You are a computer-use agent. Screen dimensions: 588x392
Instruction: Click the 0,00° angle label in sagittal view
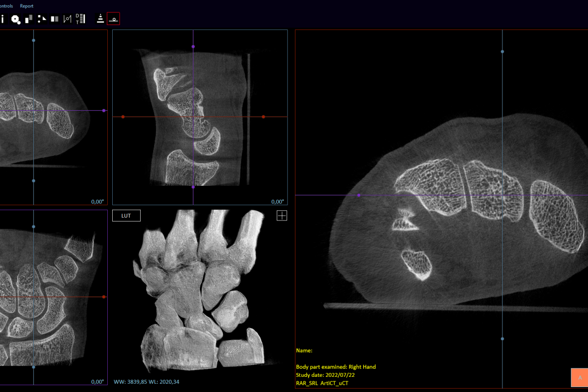277,201
